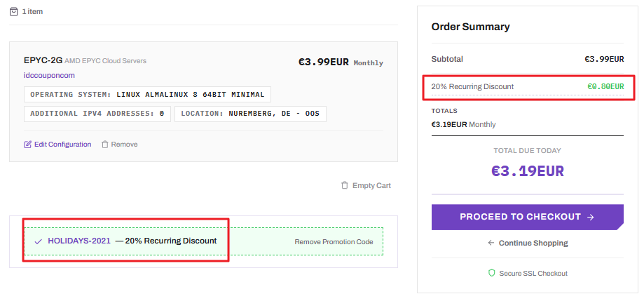The image size is (644, 294).
Task: Click the green shield Secure SSL icon
Action: [x=492, y=273]
